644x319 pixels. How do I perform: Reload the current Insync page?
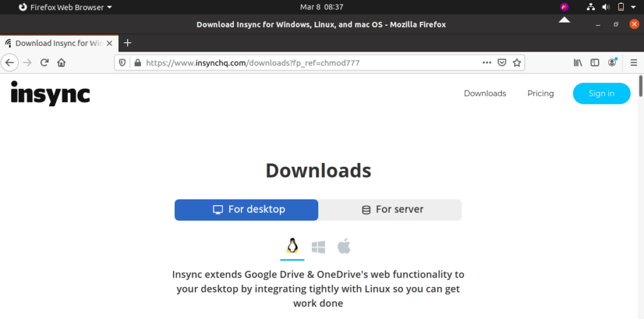[45, 63]
